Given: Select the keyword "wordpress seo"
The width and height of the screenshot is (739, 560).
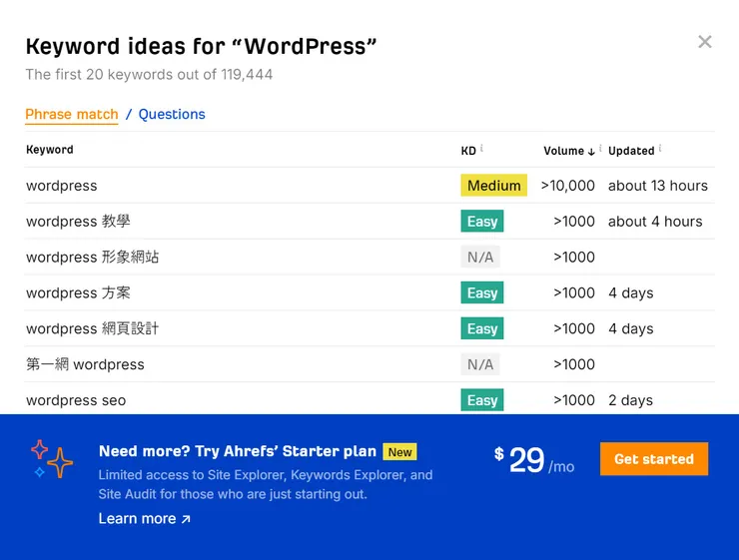Looking at the screenshot, I should click(76, 400).
